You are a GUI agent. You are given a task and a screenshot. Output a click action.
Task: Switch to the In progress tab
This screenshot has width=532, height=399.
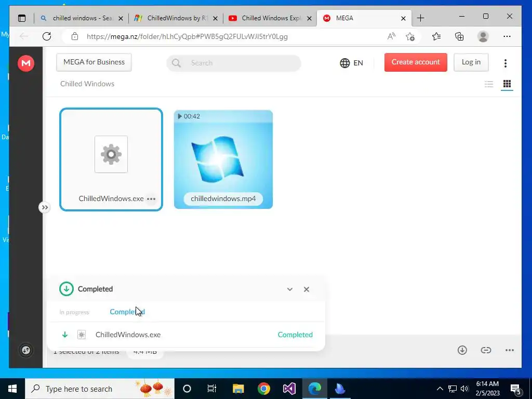[74, 312]
